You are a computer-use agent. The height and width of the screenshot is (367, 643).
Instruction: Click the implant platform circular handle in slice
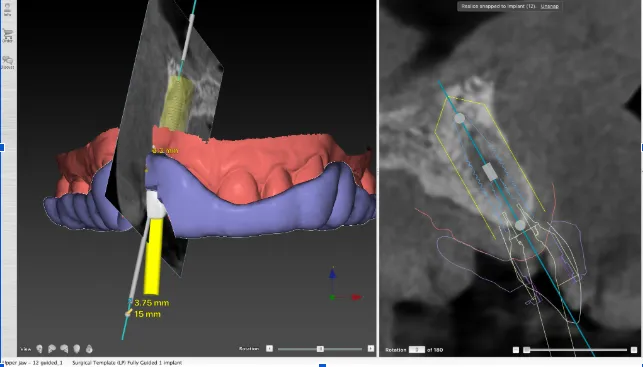pyautogui.click(x=520, y=225)
